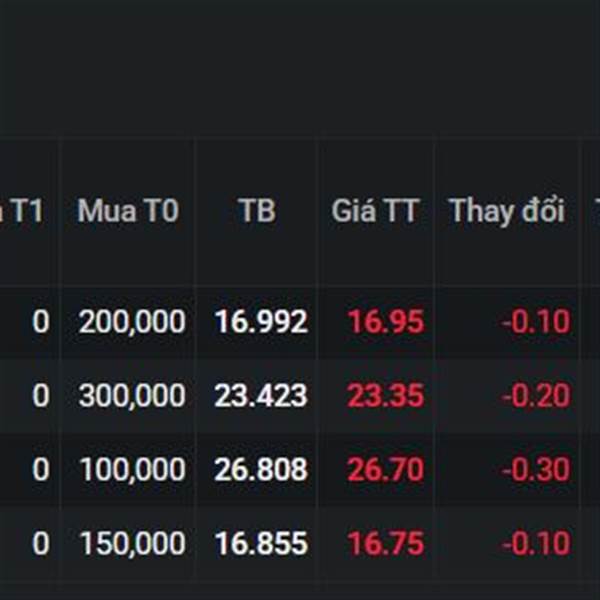Click the TB column header

pyautogui.click(x=256, y=211)
